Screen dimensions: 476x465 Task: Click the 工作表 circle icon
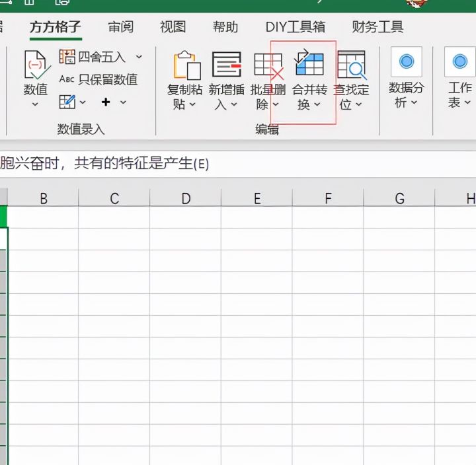click(460, 61)
